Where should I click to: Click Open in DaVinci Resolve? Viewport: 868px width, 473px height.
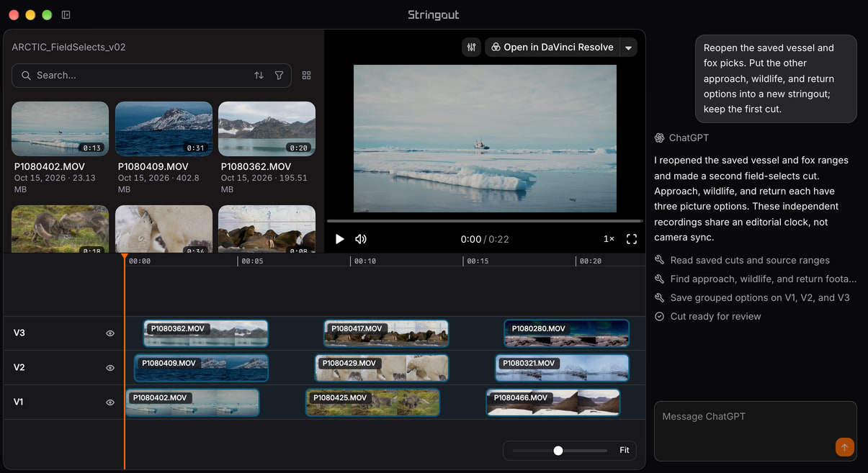(552, 48)
